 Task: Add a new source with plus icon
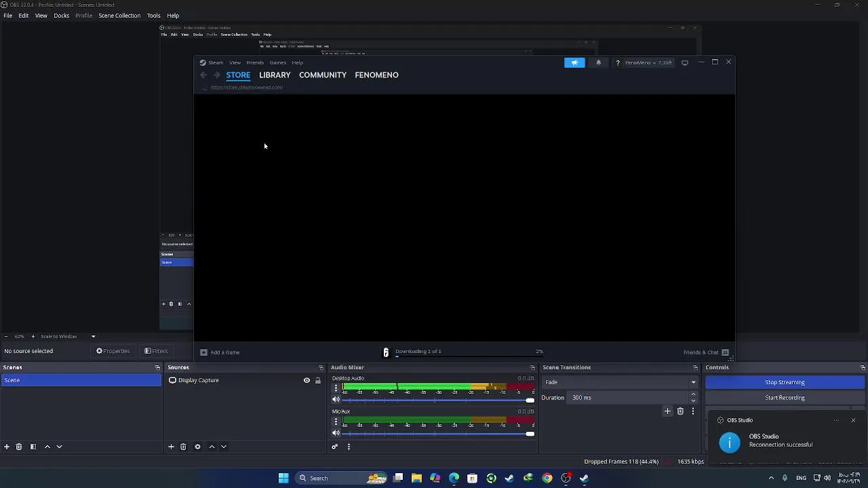click(171, 447)
